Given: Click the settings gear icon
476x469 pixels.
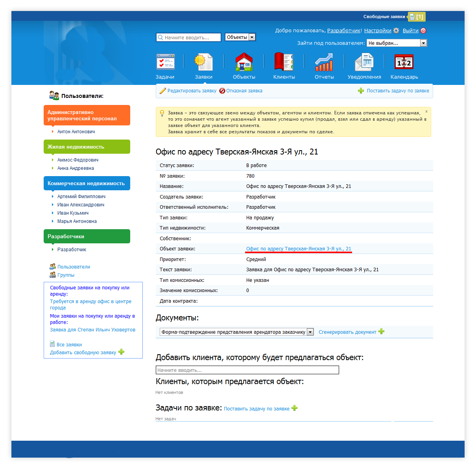Looking at the screenshot, I should 396,31.
